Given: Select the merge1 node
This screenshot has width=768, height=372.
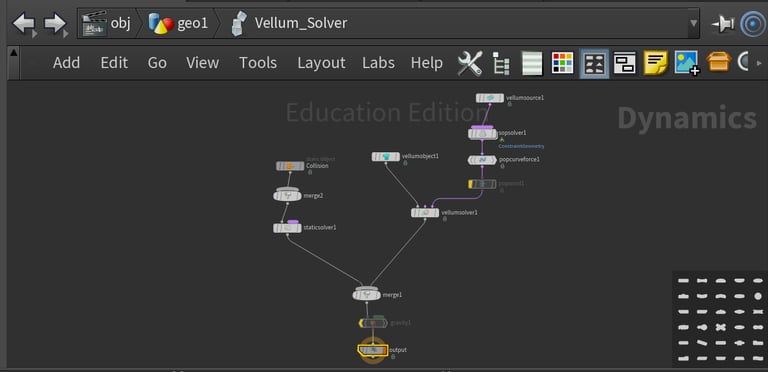Looking at the screenshot, I should [x=367, y=295].
